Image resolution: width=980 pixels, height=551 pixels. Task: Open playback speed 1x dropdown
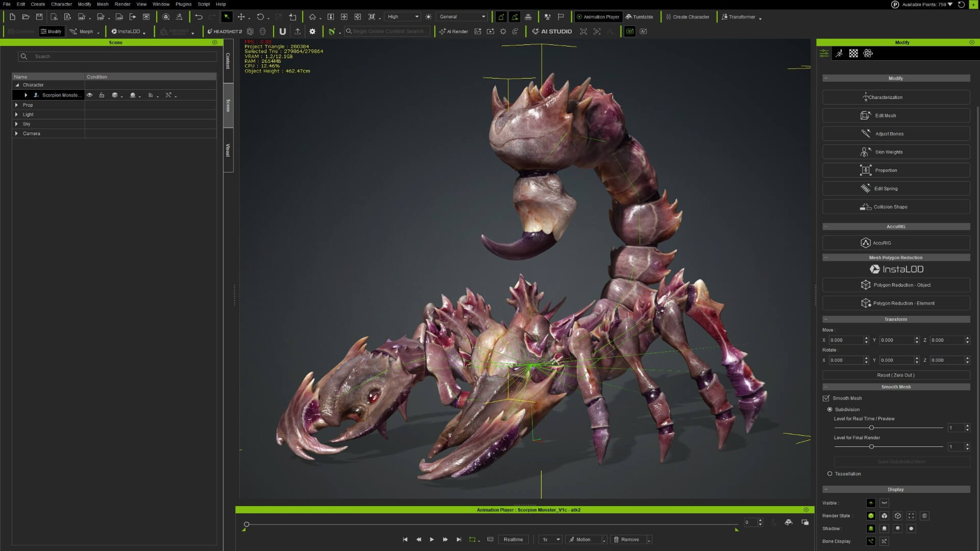tap(551, 540)
